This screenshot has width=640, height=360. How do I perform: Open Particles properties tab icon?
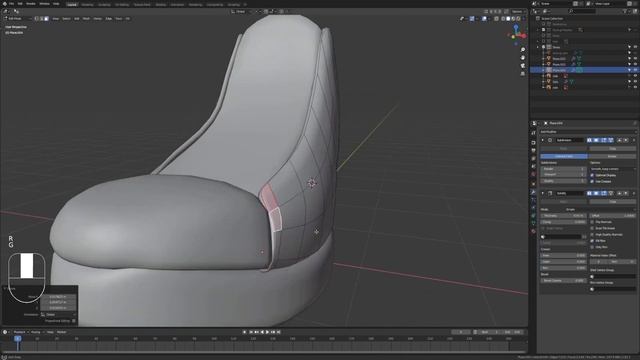click(x=533, y=200)
